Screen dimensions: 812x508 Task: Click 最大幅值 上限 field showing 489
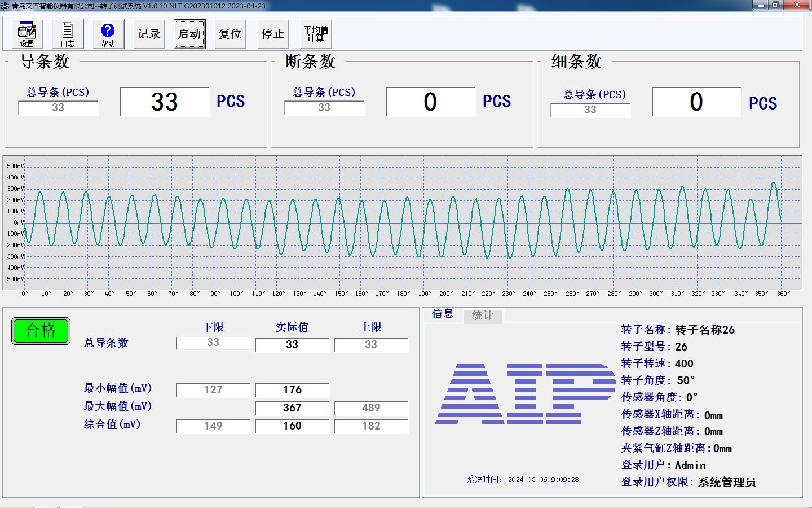(x=371, y=408)
